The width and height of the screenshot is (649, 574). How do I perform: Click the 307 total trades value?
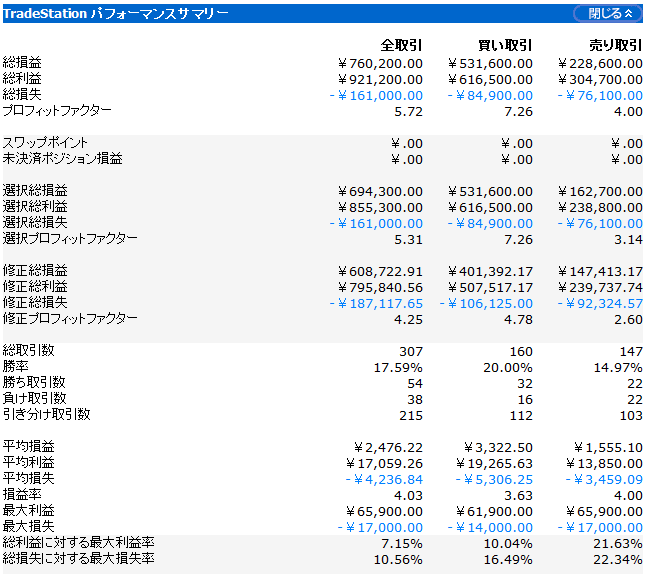(411, 352)
